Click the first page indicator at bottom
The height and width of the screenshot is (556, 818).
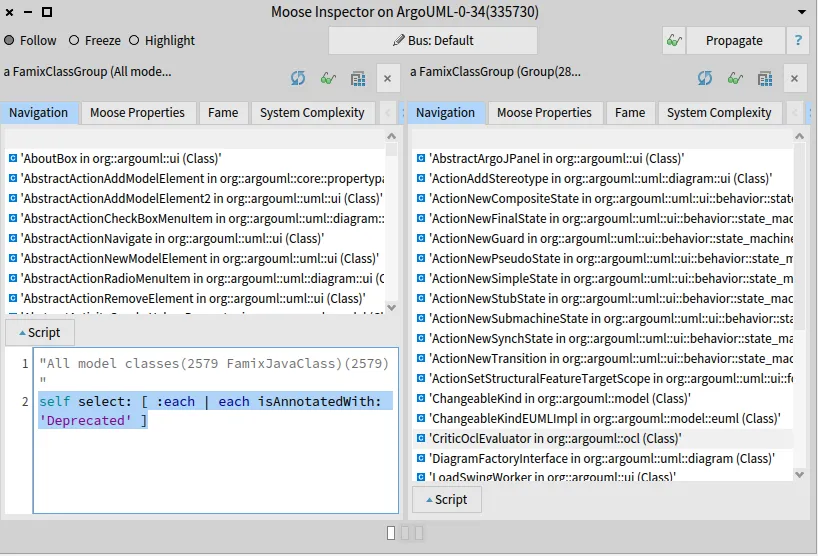point(391,533)
